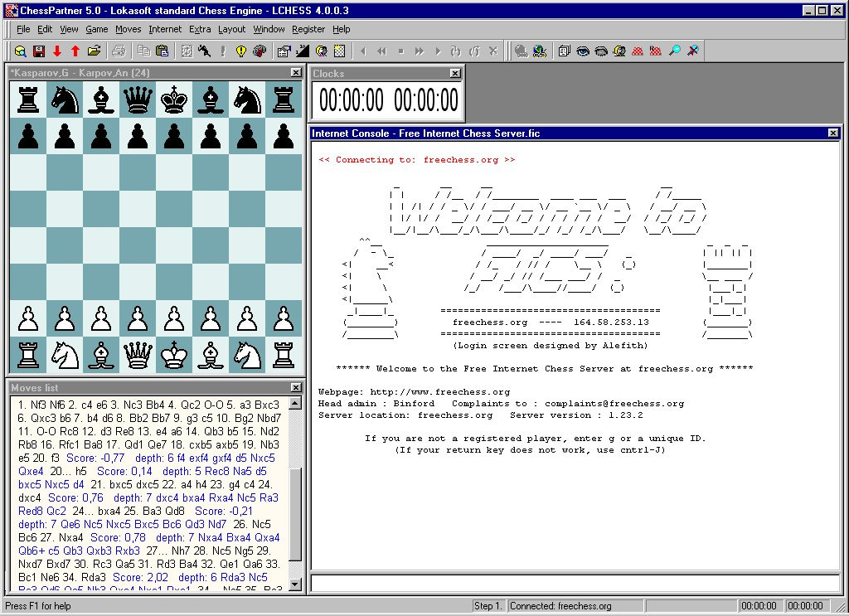
Task: Click the left clock display 00:00:00
Action: click(352, 100)
